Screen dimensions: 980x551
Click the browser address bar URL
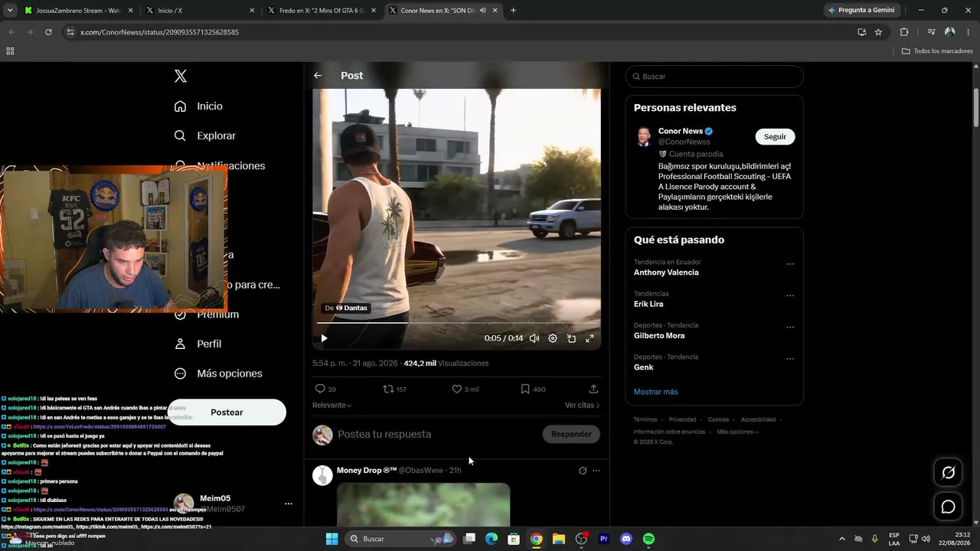159,32
